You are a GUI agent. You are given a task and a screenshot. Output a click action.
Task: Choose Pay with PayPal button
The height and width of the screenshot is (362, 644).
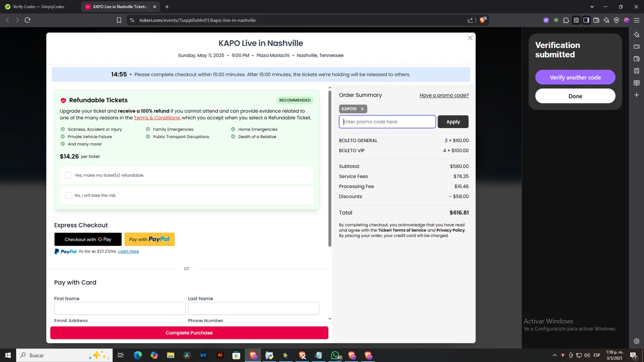click(149, 239)
